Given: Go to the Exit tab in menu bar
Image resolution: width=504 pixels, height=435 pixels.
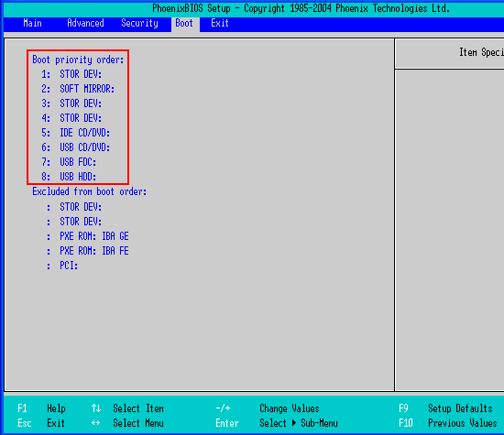Looking at the screenshot, I should [220, 23].
